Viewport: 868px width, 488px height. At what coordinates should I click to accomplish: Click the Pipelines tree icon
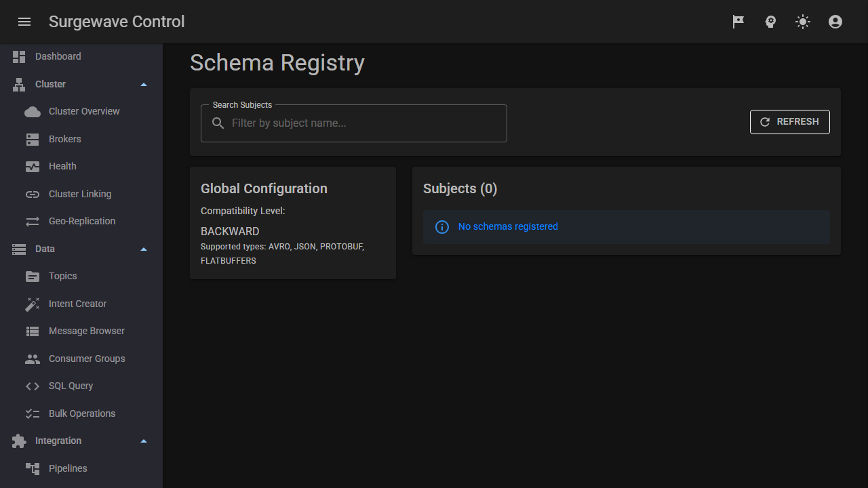[x=33, y=469]
